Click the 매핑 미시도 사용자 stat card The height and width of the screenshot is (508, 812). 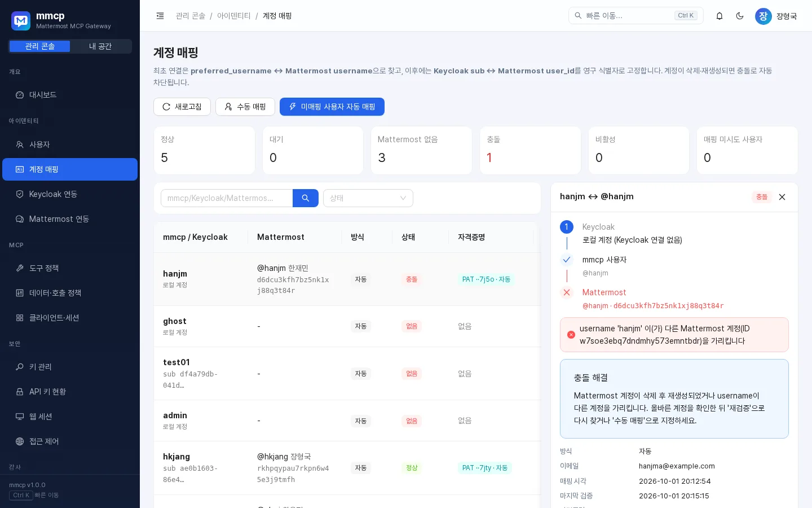(x=747, y=150)
